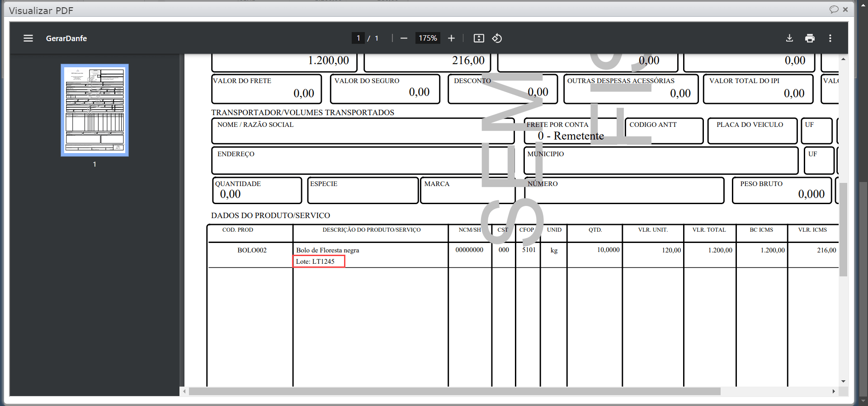This screenshot has height=406, width=868.
Task: Print the DANFE document
Action: 810,38
